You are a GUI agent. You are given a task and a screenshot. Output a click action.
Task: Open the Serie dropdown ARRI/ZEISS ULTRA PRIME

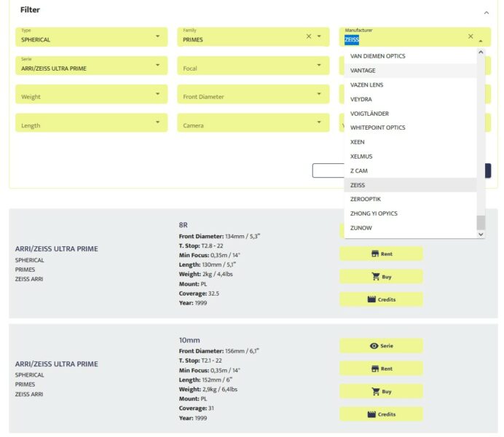(x=91, y=66)
